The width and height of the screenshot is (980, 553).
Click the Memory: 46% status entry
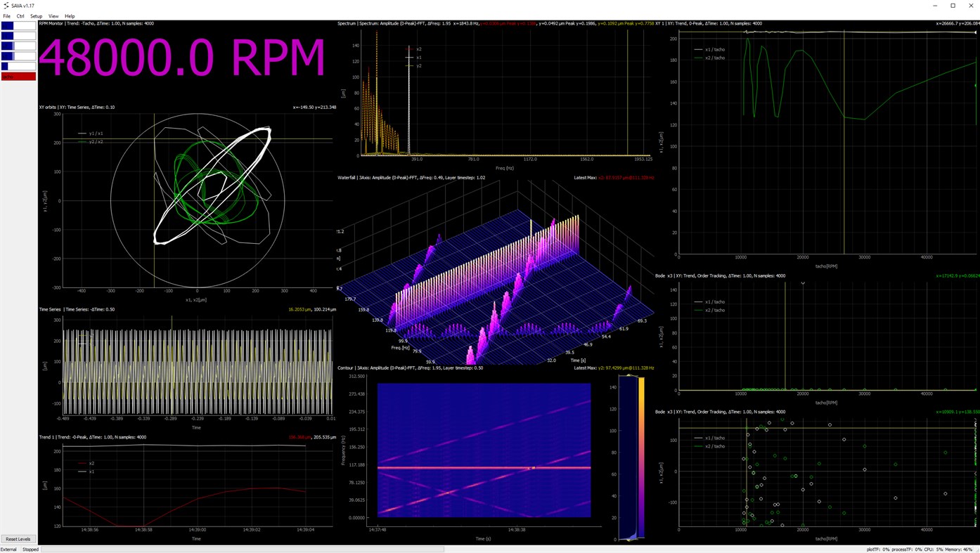[x=959, y=549]
